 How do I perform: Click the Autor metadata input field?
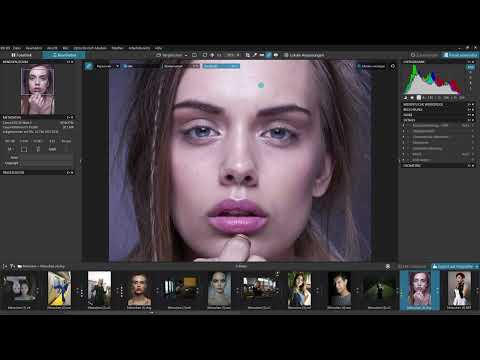[x=46, y=157]
